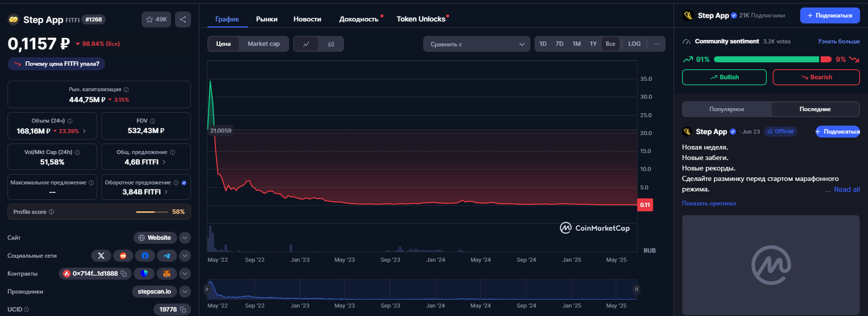Open the Facebook social link

[145, 256]
